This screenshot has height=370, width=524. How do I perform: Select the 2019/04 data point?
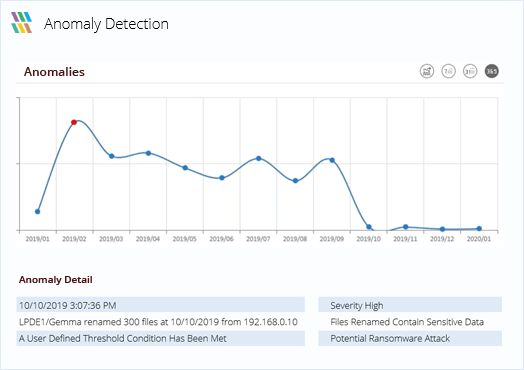tap(148, 153)
